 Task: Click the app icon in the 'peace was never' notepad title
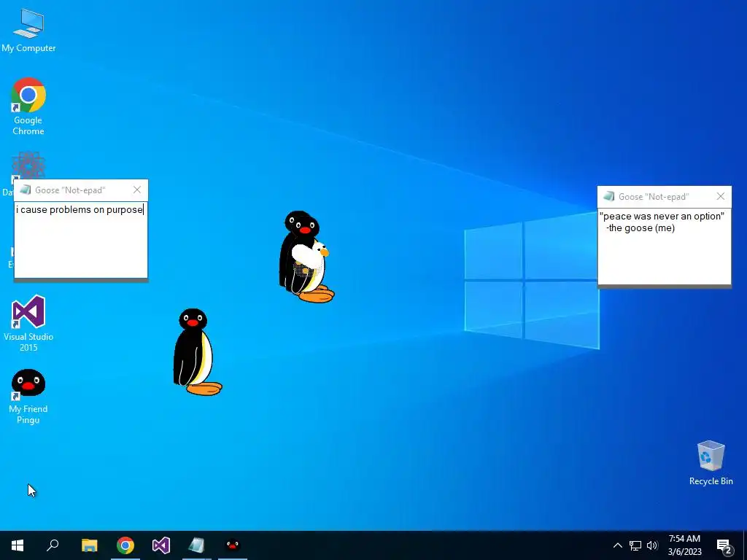pos(609,197)
